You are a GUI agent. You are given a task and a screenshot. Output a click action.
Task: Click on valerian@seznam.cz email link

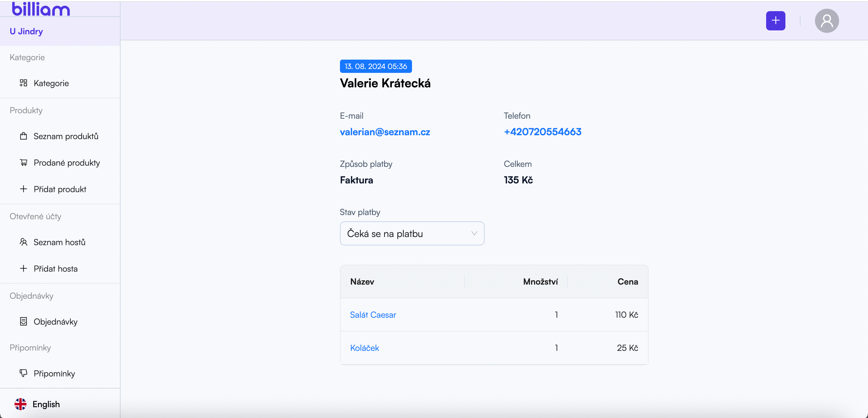385,132
